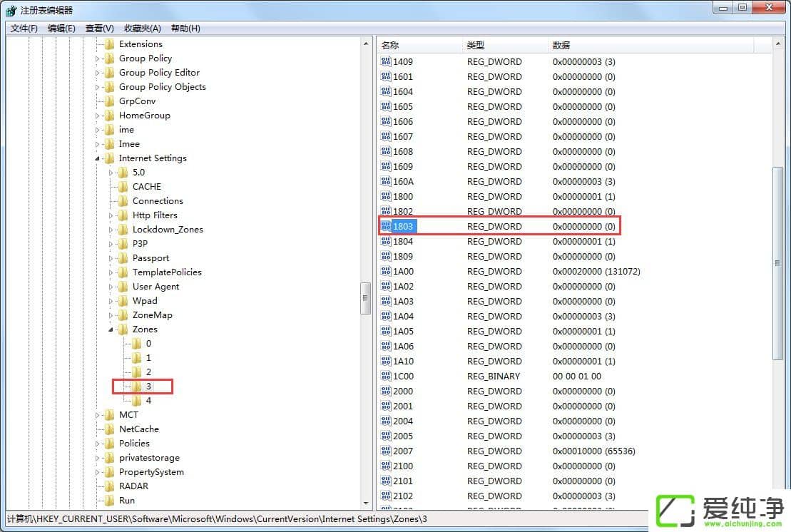Select the Run key
Screen dimensions: 791x532
click(x=127, y=500)
